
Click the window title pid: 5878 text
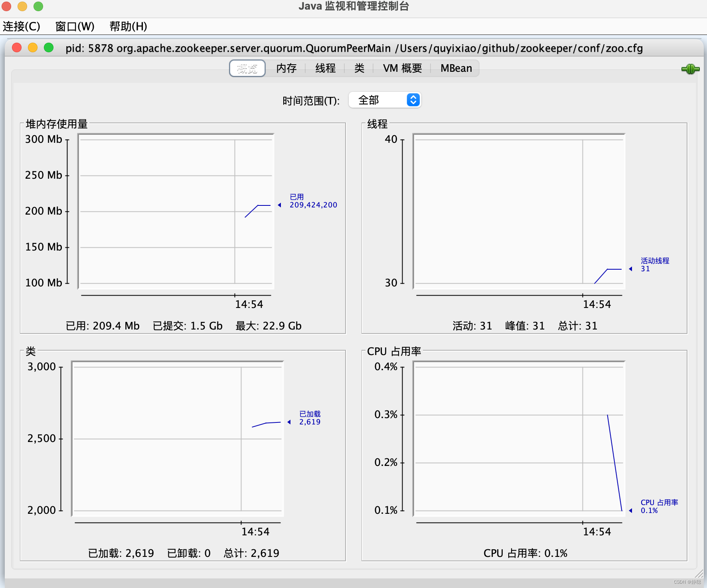354,48
